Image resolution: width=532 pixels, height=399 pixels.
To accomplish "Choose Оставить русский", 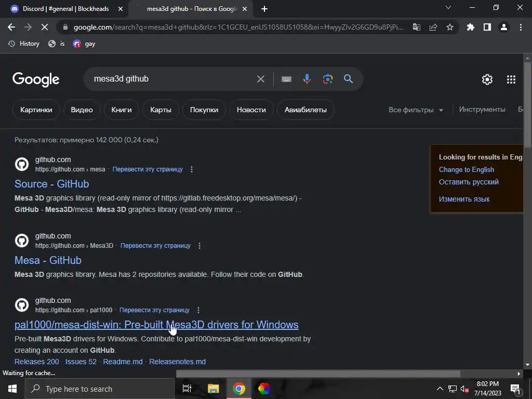I will [x=469, y=182].
